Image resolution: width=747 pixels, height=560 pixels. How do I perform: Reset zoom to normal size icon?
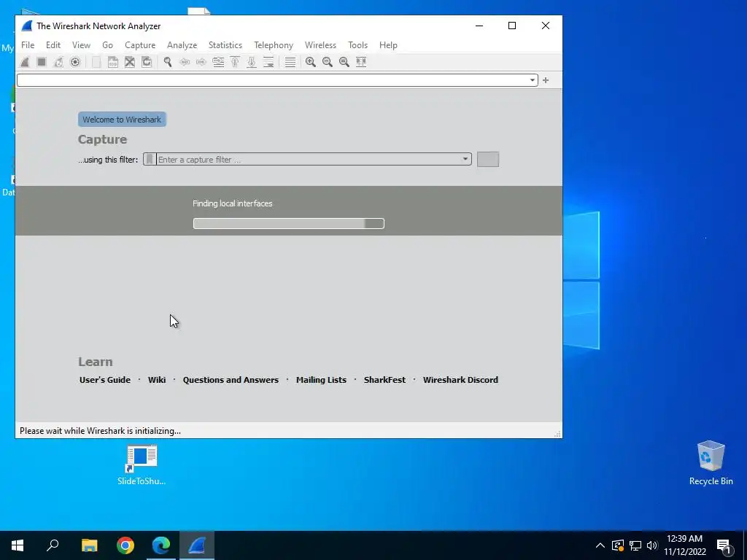click(x=344, y=62)
